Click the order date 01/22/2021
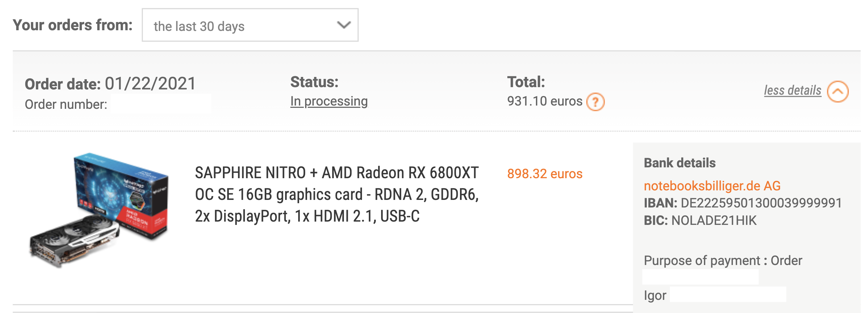This screenshot has height=313, width=868. click(x=150, y=84)
